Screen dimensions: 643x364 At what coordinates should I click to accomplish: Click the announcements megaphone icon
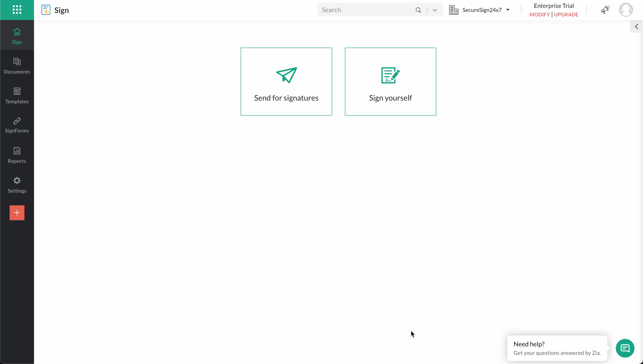pos(605,10)
